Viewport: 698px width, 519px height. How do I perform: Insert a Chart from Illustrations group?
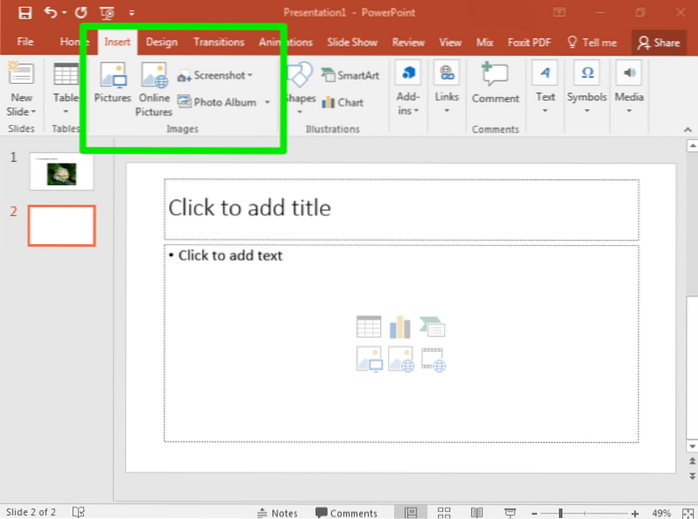point(342,102)
